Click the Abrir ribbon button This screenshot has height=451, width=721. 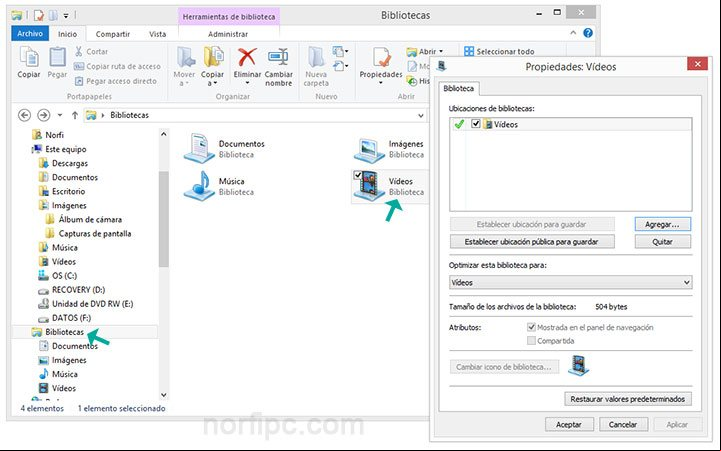[x=423, y=51]
